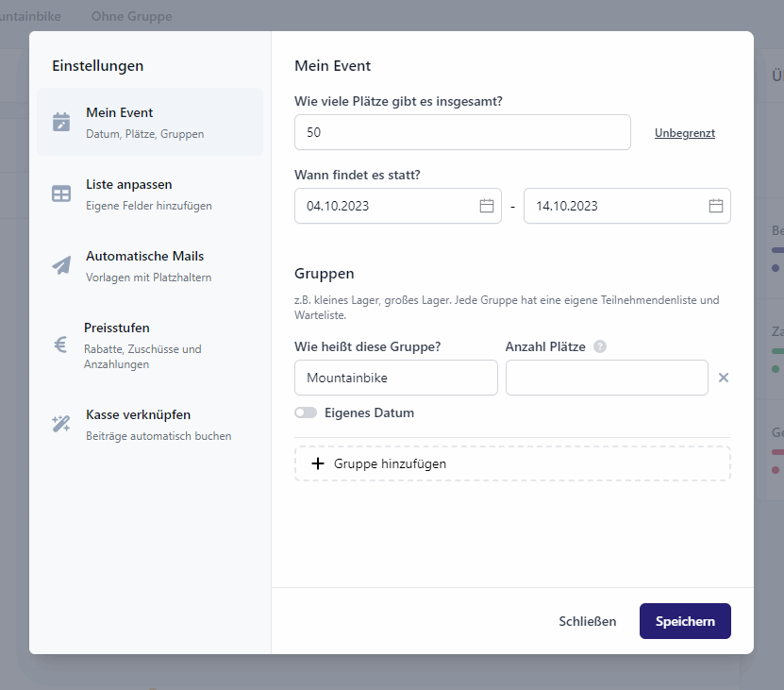Focus the total places field showing 50
This screenshot has height=690, width=784.
pyautogui.click(x=462, y=132)
